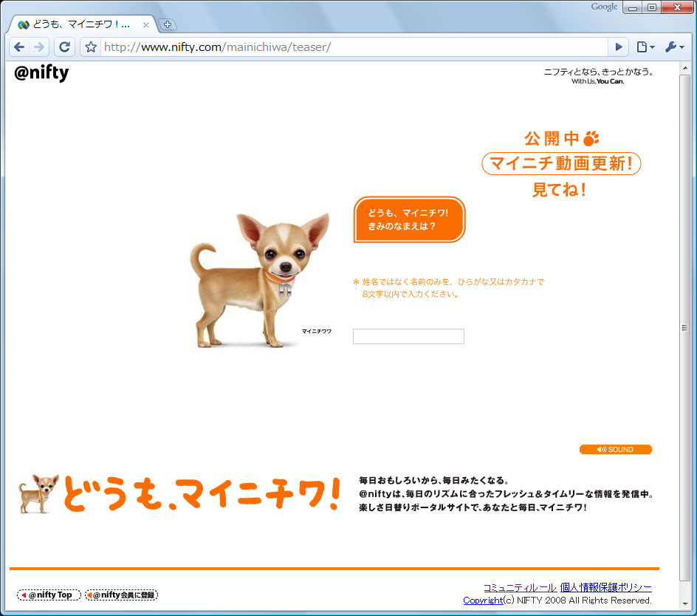Viewport: 697px width, 616px height.
Task: Click the name input text box
Action: [408, 336]
